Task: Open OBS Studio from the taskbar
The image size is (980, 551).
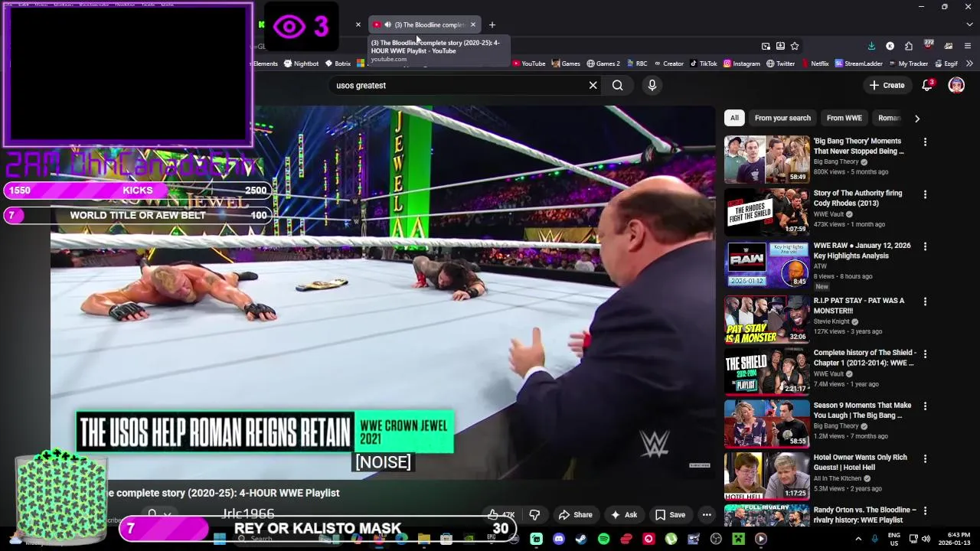Action: [716, 539]
